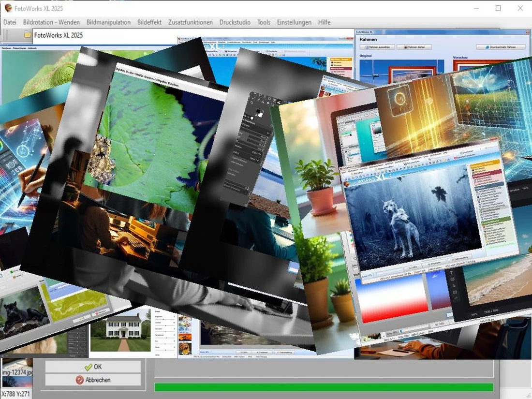
Task: Open the Bildrotation - Wenden menu
Action: 51,22
